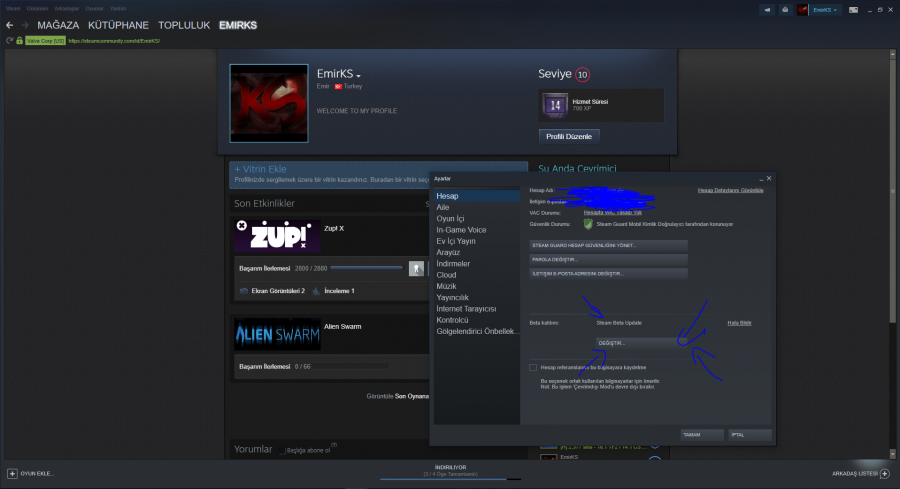The height and width of the screenshot is (489, 900).
Task: Click 'STEAM GUARD HESAP GÜVENLİĞİNİ YÖNET' button
Action: pyautogui.click(x=608, y=245)
